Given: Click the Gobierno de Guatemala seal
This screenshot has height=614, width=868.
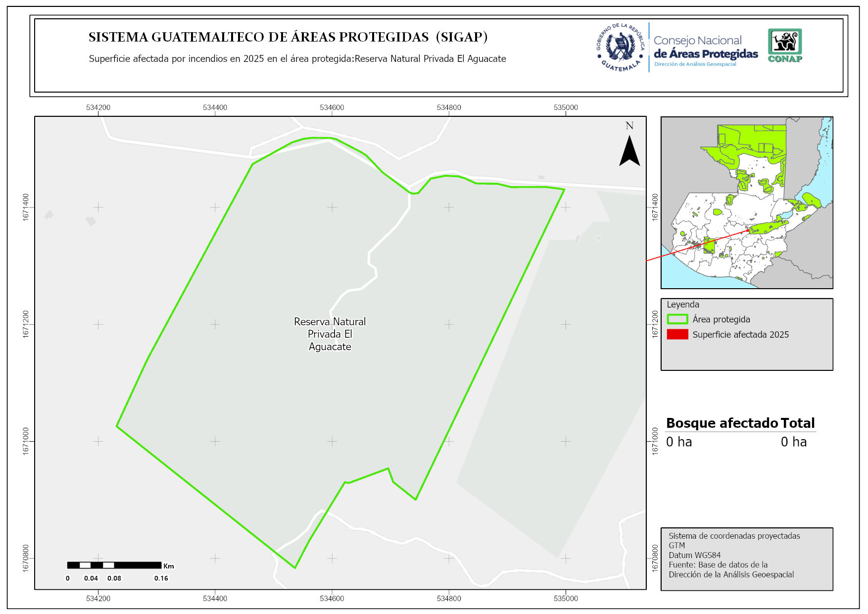Looking at the screenshot, I should pos(621,48).
